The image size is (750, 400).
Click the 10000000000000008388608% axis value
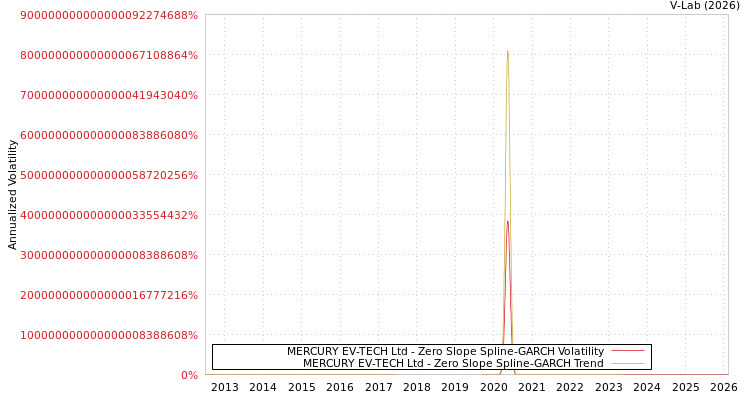[109, 335]
